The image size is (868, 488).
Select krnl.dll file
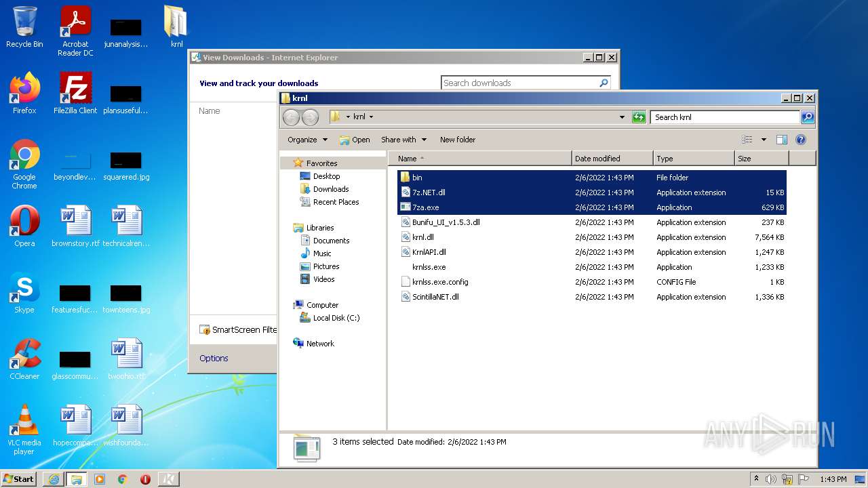(x=591, y=237)
